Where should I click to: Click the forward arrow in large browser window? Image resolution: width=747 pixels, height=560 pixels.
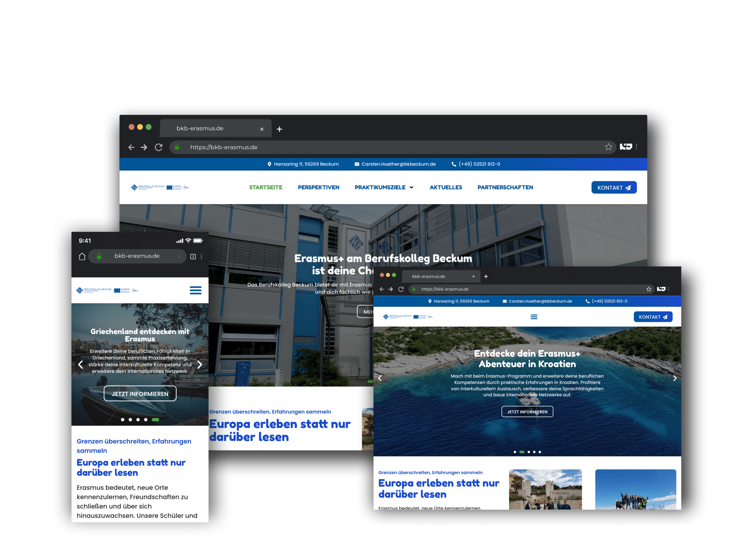point(144,147)
